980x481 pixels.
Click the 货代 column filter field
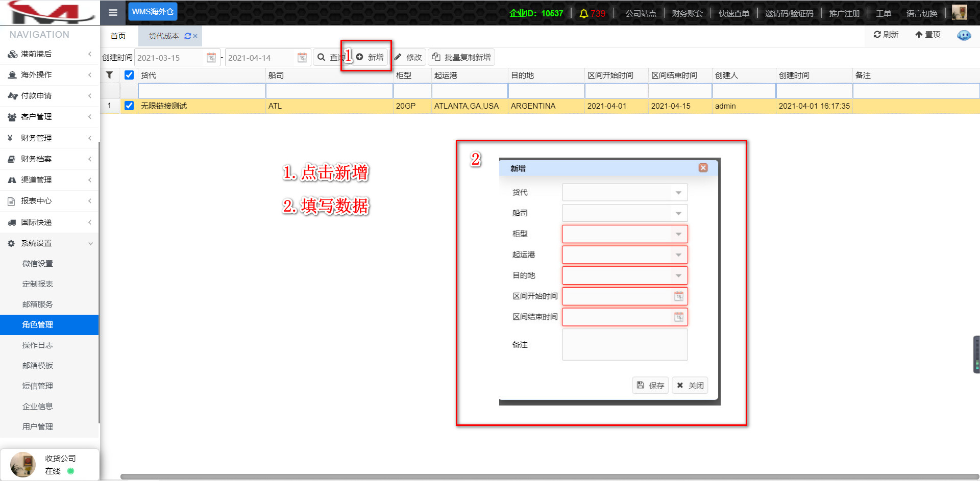202,91
